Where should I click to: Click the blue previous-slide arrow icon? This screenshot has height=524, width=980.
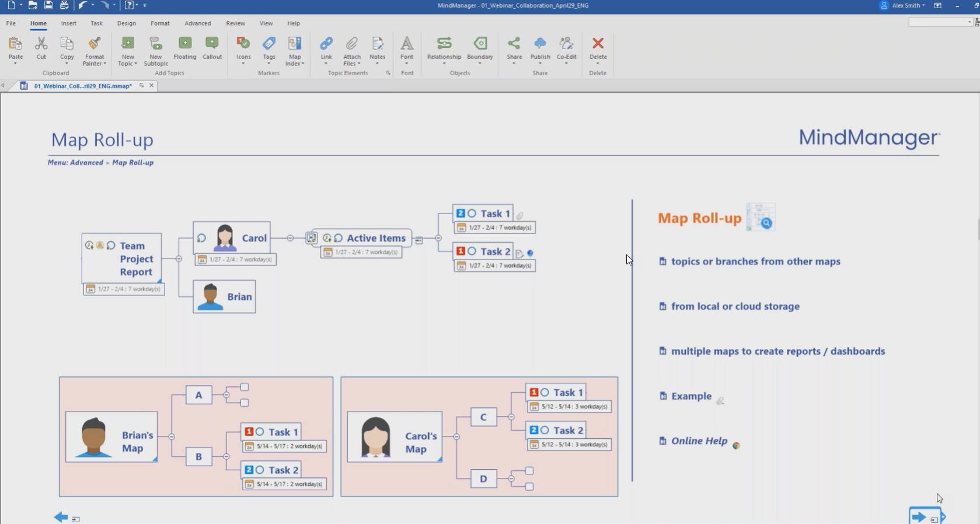(61, 517)
